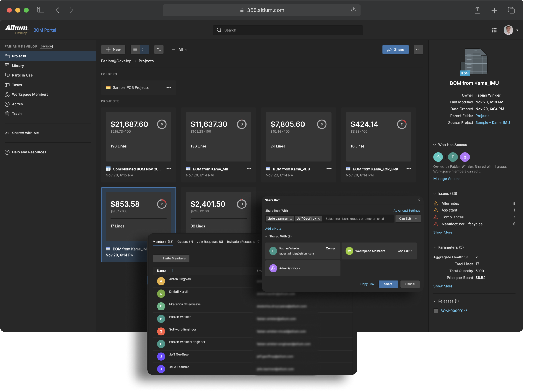546x392 pixels.
Task: Collapse the Who Has Access section
Action: (435, 145)
